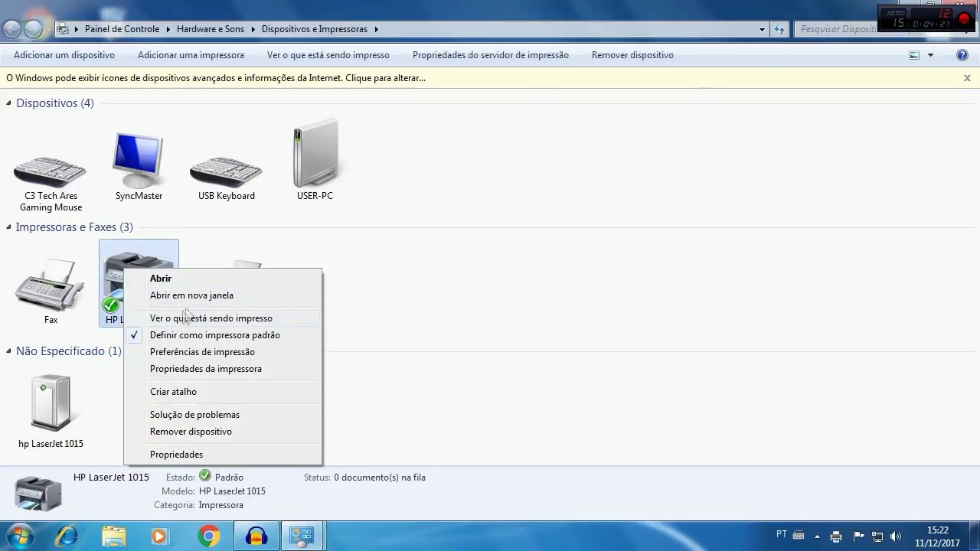980x551 pixels.
Task: Click the printer icon in system tray
Action: click(836, 536)
